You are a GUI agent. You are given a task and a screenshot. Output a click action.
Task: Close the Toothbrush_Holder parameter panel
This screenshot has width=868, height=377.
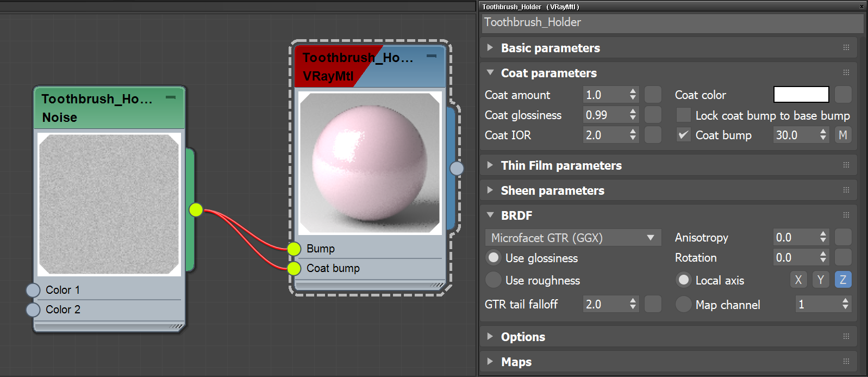click(x=861, y=7)
